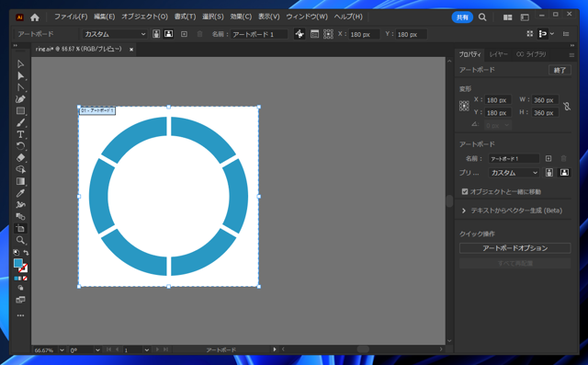Select the Shape Builder tool
Image resolution: width=588 pixels, height=365 pixels.
pyautogui.click(x=20, y=169)
